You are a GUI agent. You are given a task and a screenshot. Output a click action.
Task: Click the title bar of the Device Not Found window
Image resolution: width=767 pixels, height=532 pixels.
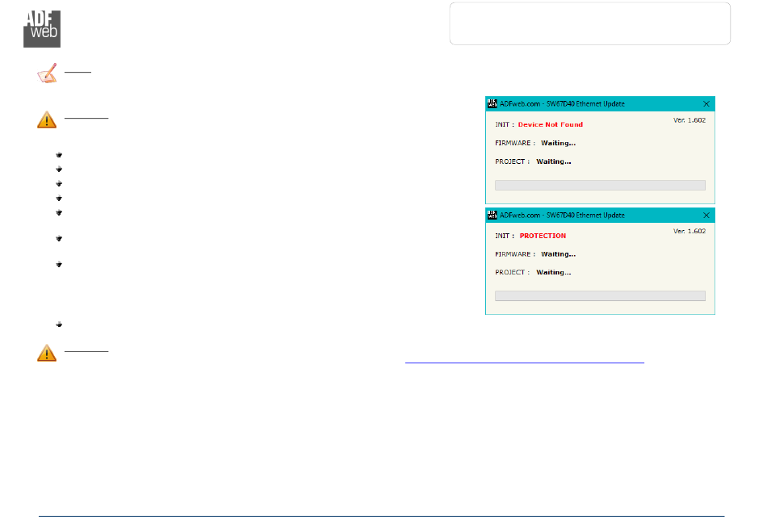point(600,103)
